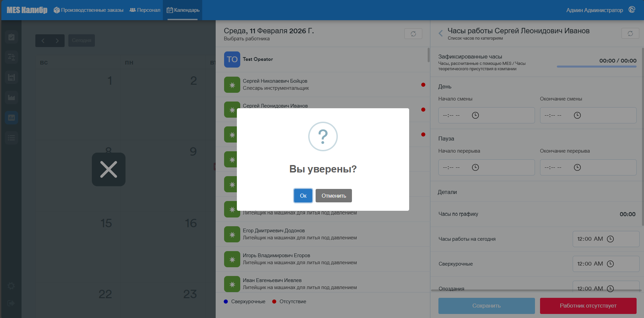Open the clock picker for Начало смены
Image resolution: width=644 pixels, height=318 pixels.
(x=475, y=115)
